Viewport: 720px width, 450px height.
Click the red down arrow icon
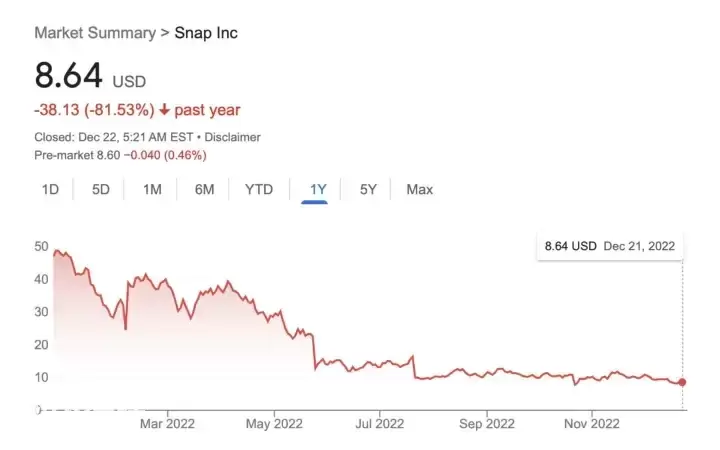tap(164, 110)
